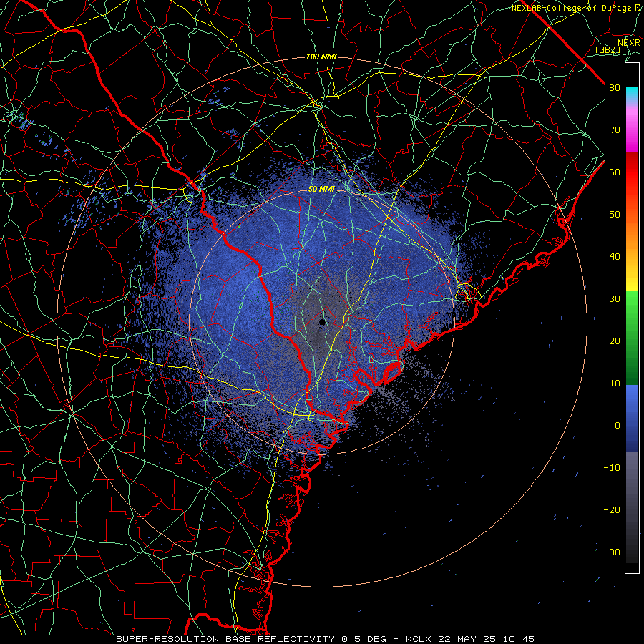Click the 30 value on the dBZ scale
Image resolution: width=644 pixels, height=644 pixels.
tap(615, 299)
